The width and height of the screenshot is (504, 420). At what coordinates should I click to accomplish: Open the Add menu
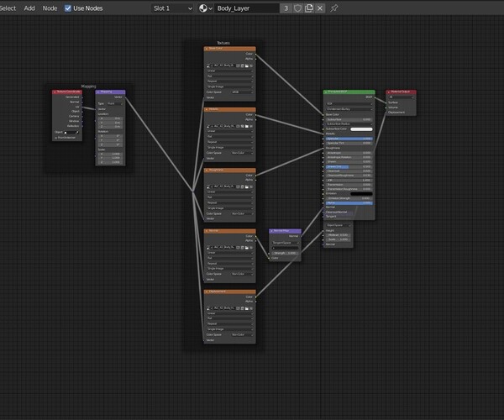[x=29, y=8]
